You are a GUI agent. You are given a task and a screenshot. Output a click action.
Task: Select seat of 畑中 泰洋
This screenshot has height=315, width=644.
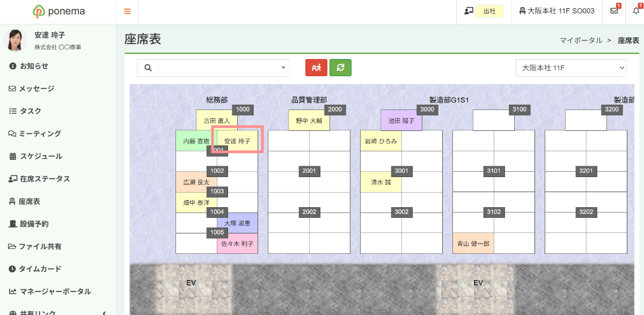click(196, 203)
